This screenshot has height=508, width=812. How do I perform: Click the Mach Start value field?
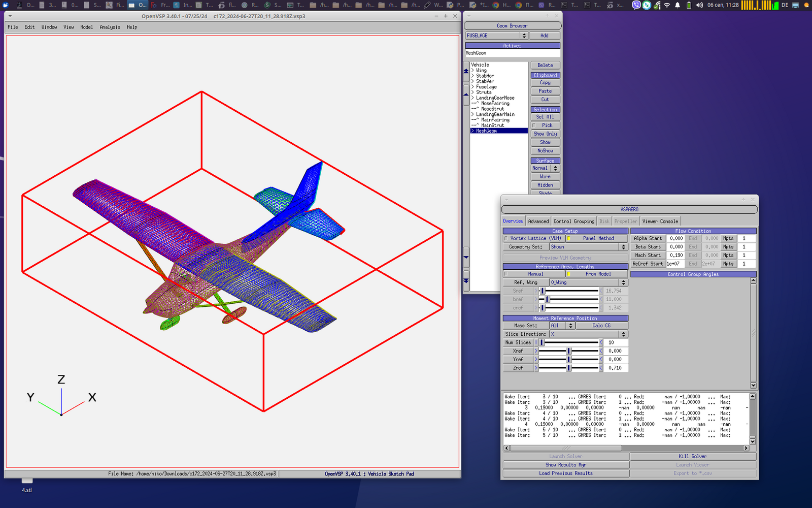click(x=676, y=256)
